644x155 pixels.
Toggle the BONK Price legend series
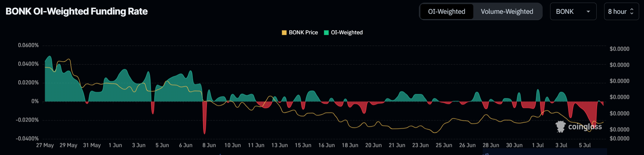pos(300,32)
